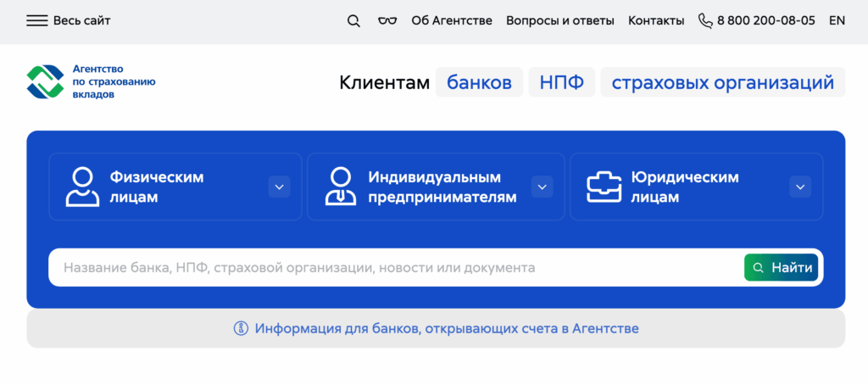Open Вопросы и ответы page
Viewport: 868px width, 385px height.
[560, 21]
